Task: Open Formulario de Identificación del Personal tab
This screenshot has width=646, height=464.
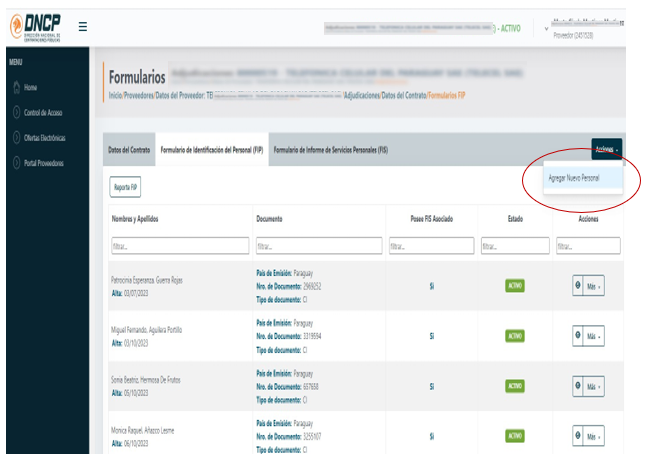Action: (x=212, y=150)
